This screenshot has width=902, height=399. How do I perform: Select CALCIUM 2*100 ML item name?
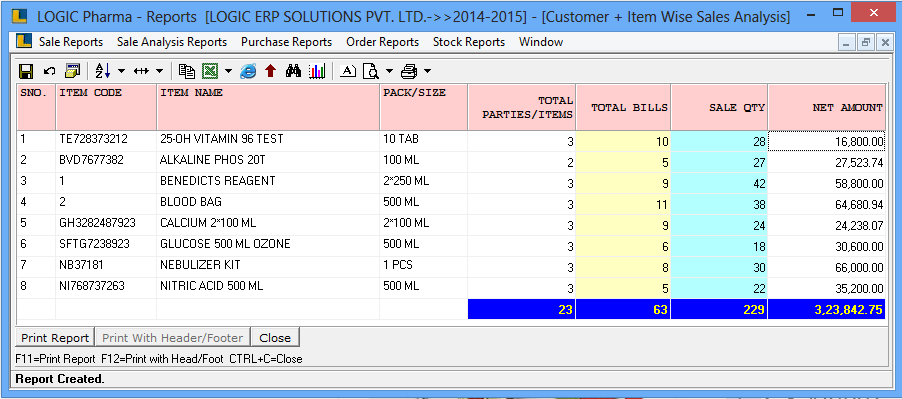pyautogui.click(x=208, y=223)
